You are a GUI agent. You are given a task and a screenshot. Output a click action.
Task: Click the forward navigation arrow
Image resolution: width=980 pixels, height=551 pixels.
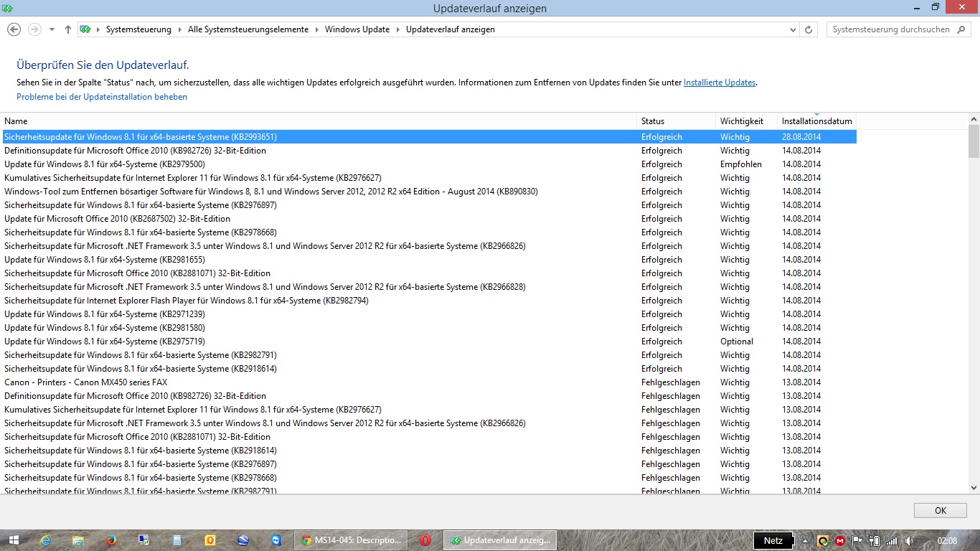pyautogui.click(x=34, y=29)
